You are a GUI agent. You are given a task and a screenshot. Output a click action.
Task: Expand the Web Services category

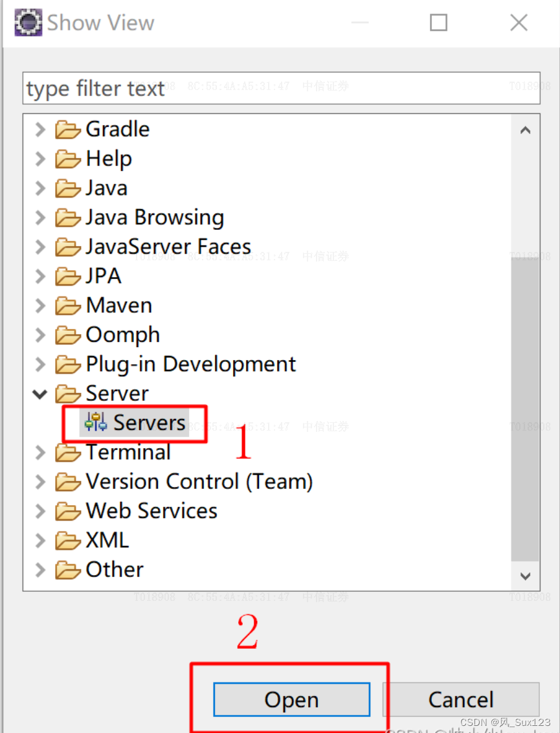point(41,512)
